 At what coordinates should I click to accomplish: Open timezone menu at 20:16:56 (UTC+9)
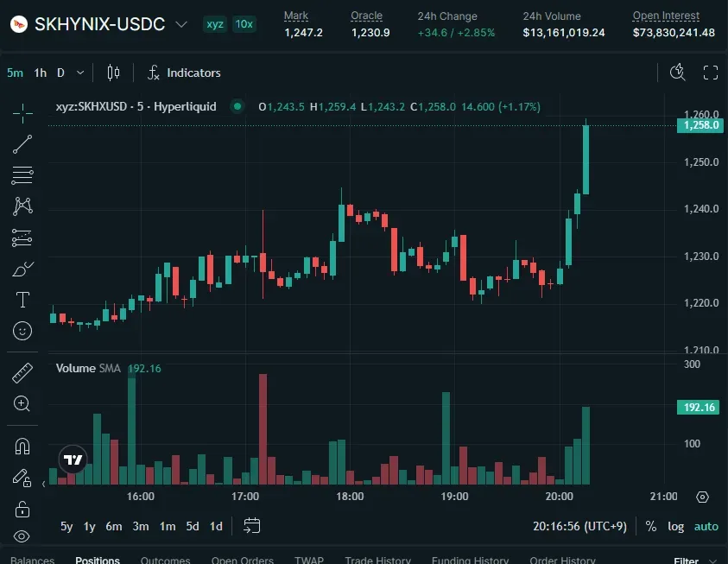pos(579,526)
